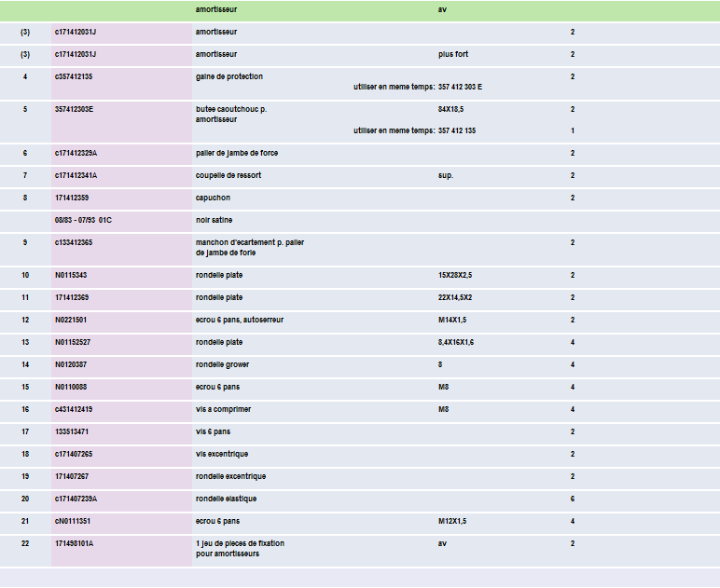Screen dimensions: 720x588
Task: Select part number N0221501
Action: [x=71, y=320]
